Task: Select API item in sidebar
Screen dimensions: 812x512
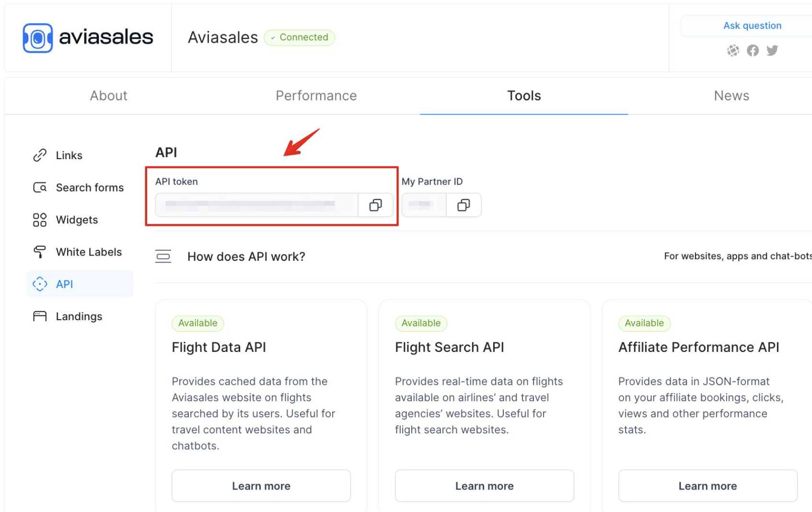Action: [x=64, y=284]
